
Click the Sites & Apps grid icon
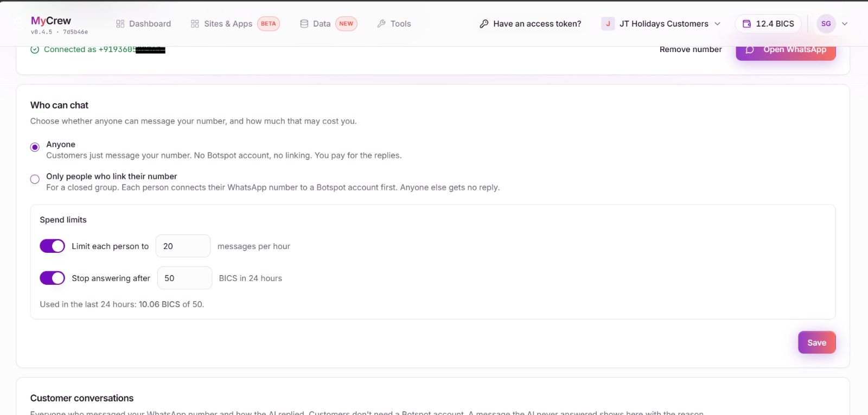[x=195, y=24]
